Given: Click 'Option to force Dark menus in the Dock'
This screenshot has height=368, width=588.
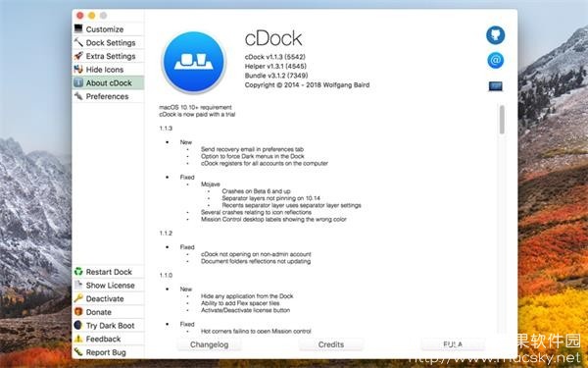Looking at the screenshot, I should pos(253,156).
